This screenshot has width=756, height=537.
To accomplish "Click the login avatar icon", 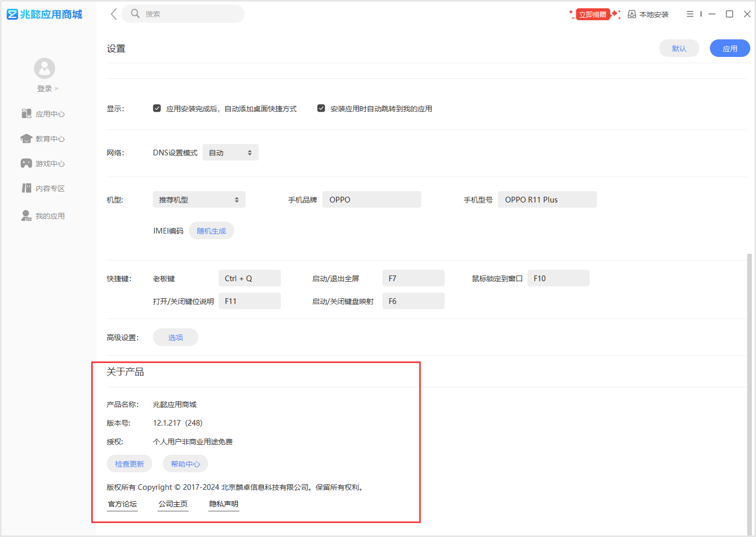I will [x=44, y=68].
